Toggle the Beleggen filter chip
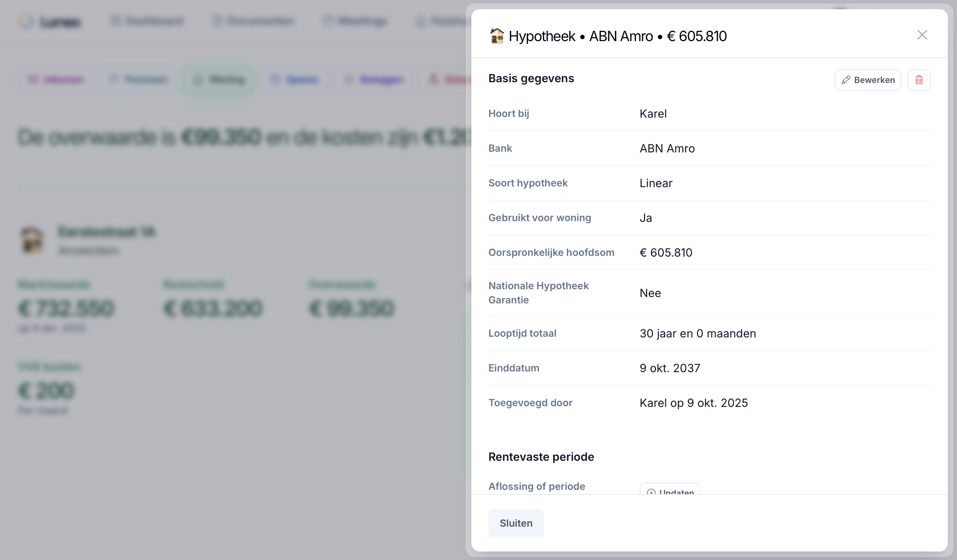Screen dimensions: 957x560 click(x=374, y=79)
